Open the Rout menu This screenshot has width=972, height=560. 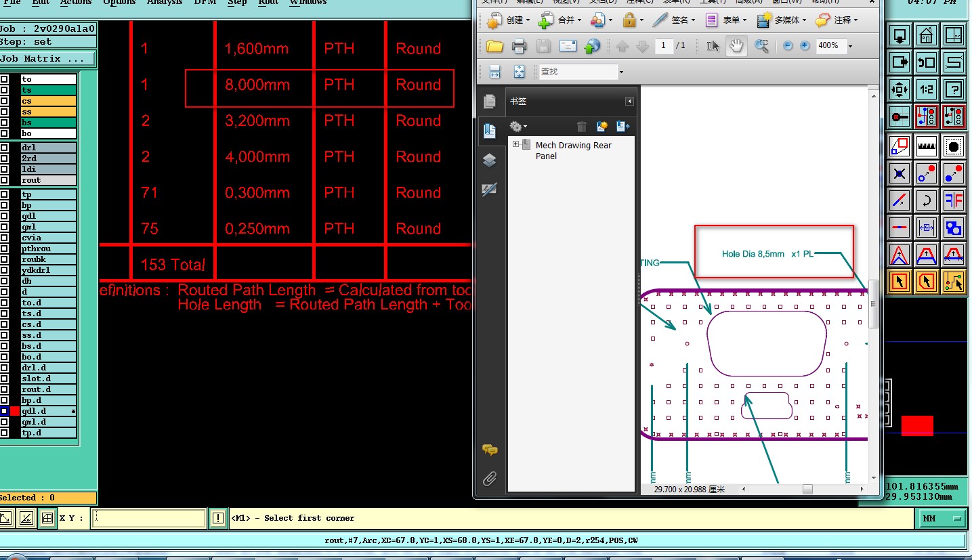268,3
